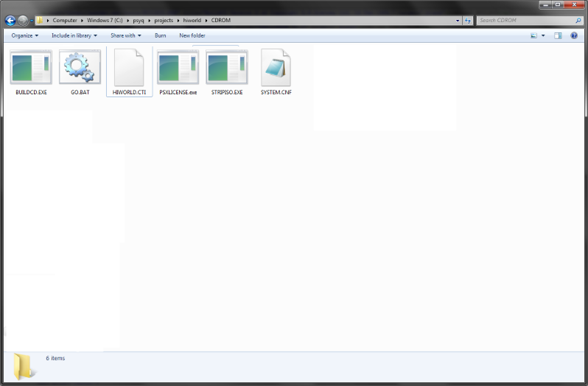The image size is (588, 386).
Task: Click the 6 items status text
Action: click(x=55, y=358)
